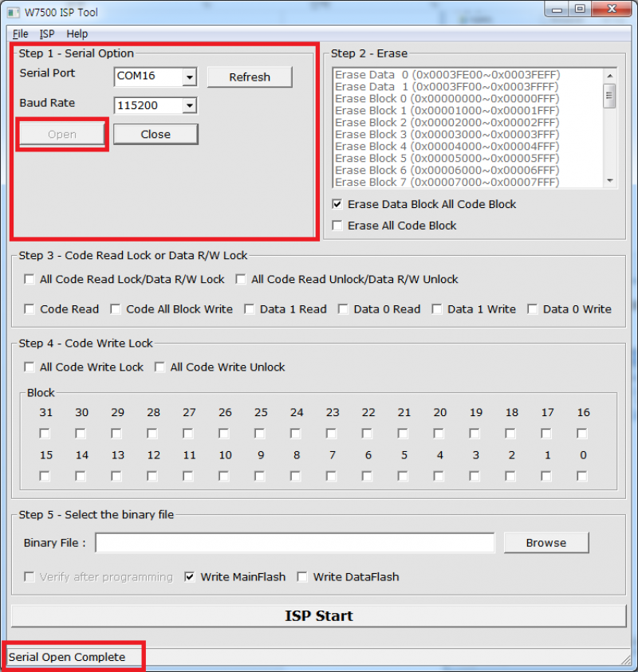Image resolution: width=638 pixels, height=672 pixels.
Task: Open the Help menu
Action: [x=77, y=34]
